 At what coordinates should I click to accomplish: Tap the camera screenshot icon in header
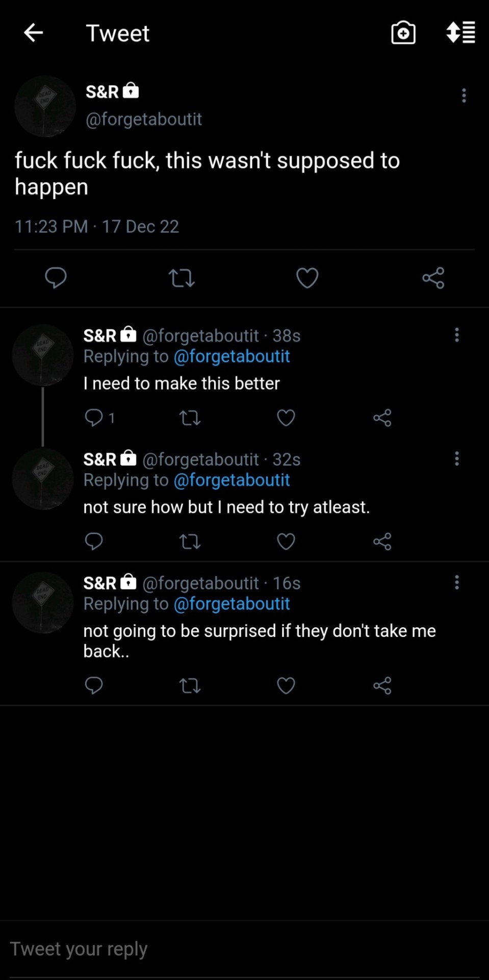[x=403, y=33]
